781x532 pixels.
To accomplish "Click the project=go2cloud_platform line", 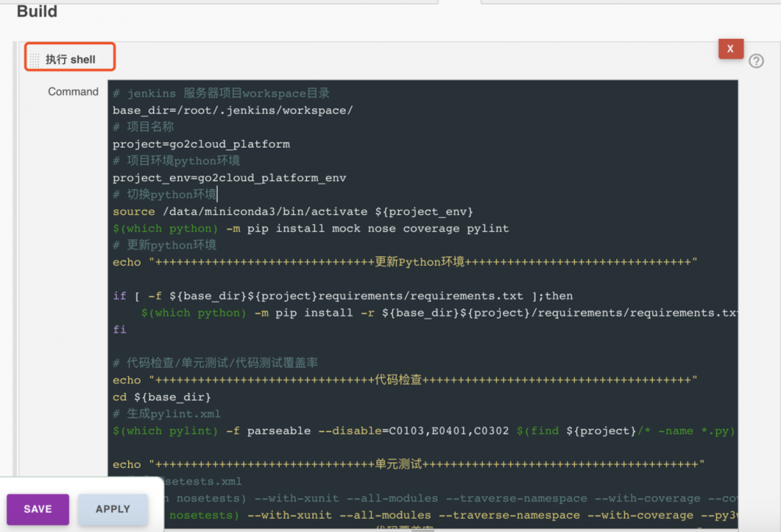I will tap(201, 144).
